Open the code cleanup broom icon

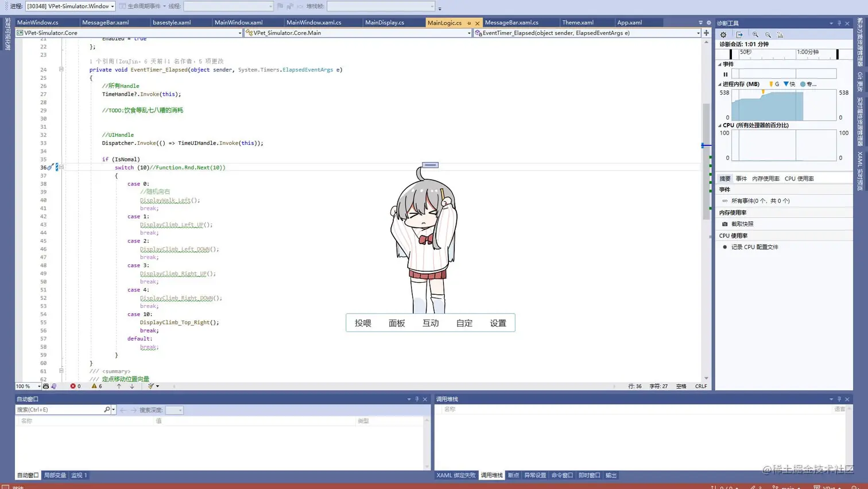(153, 386)
